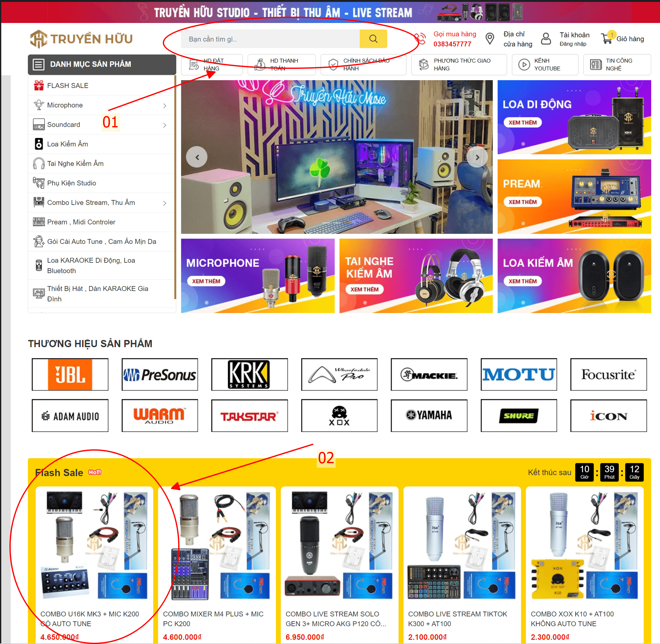Select Loa Kiểm Âm category item
This screenshot has width=660, height=644.
point(101,144)
